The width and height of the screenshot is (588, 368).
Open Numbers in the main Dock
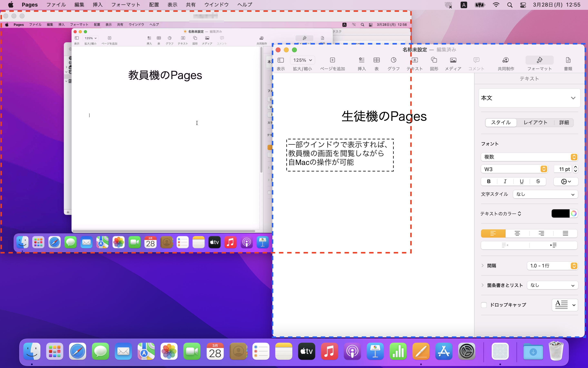398,351
